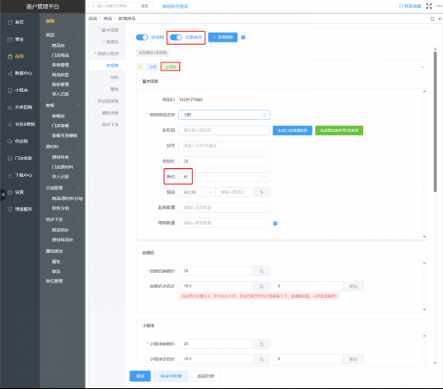
Task: Expand the arrow at the right end of the tags row
Action: (x=422, y=67)
